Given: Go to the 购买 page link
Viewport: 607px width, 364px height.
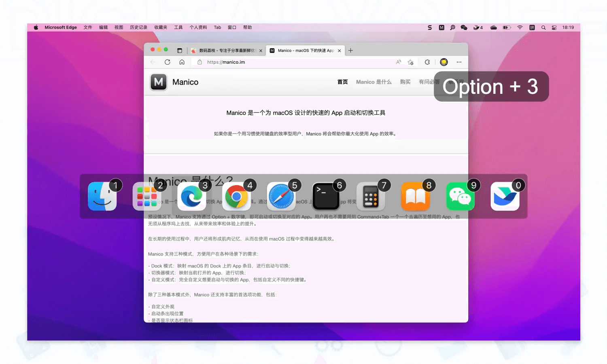Looking at the screenshot, I should (x=405, y=82).
